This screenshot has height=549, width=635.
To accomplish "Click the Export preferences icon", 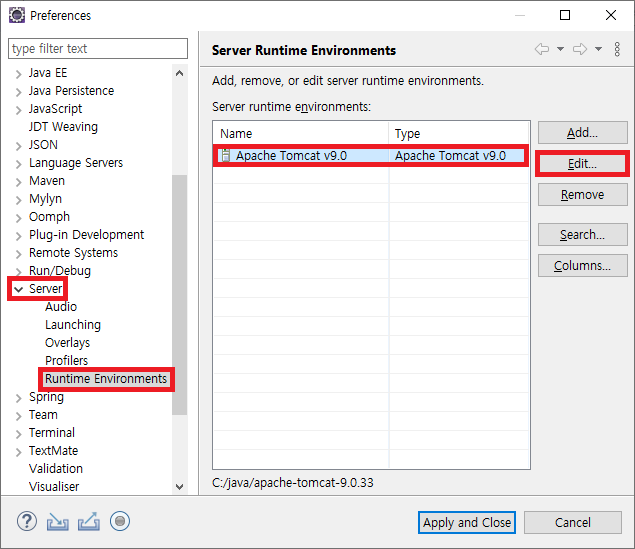I will click(89, 521).
